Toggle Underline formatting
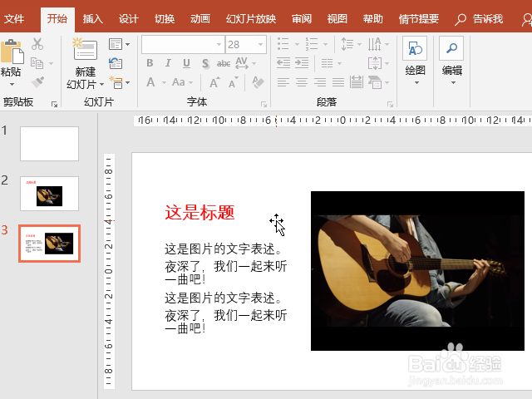The width and height of the screenshot is (532, 399). (x=186, y=63)
